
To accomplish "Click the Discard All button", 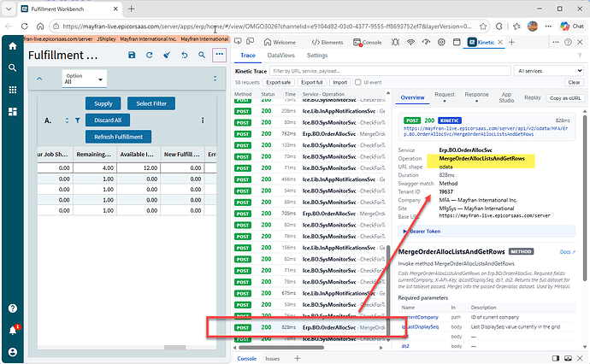I will [x=108, y=120].
